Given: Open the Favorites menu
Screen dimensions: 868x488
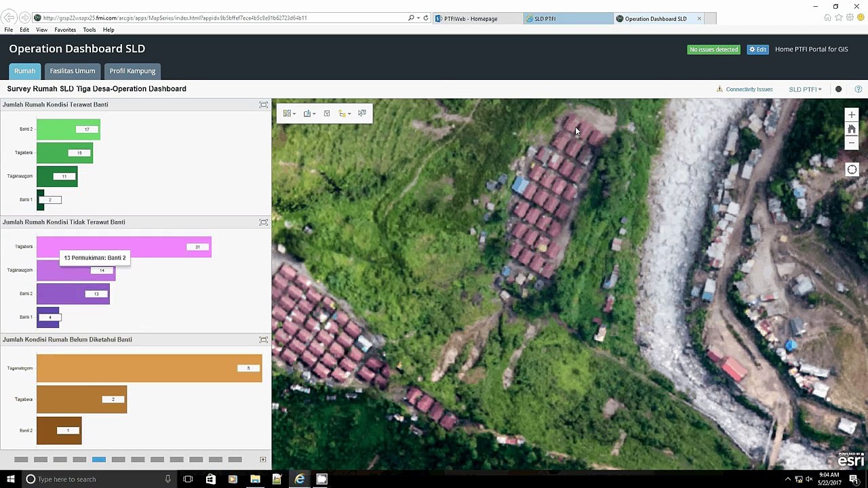Looking at the screenshot, I should coord(65,30).
